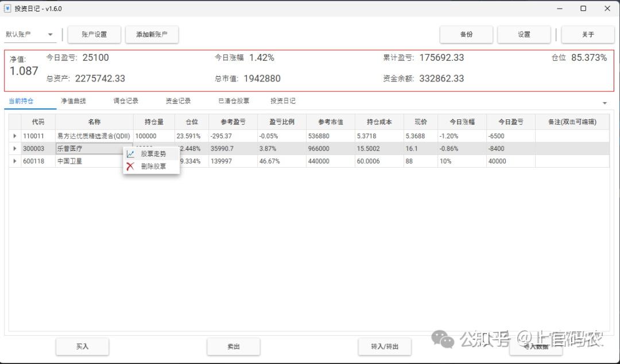Click the 备份 backup button

click(466, 34)
